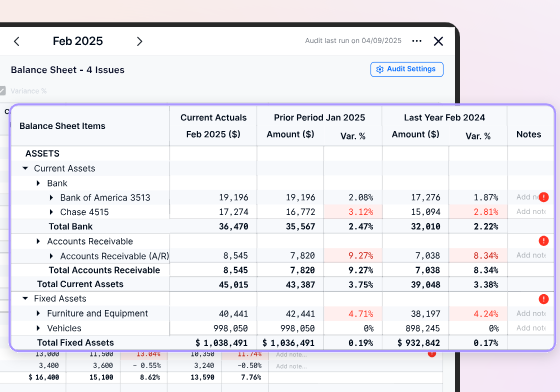Go to previous month with left chevron

16,41
